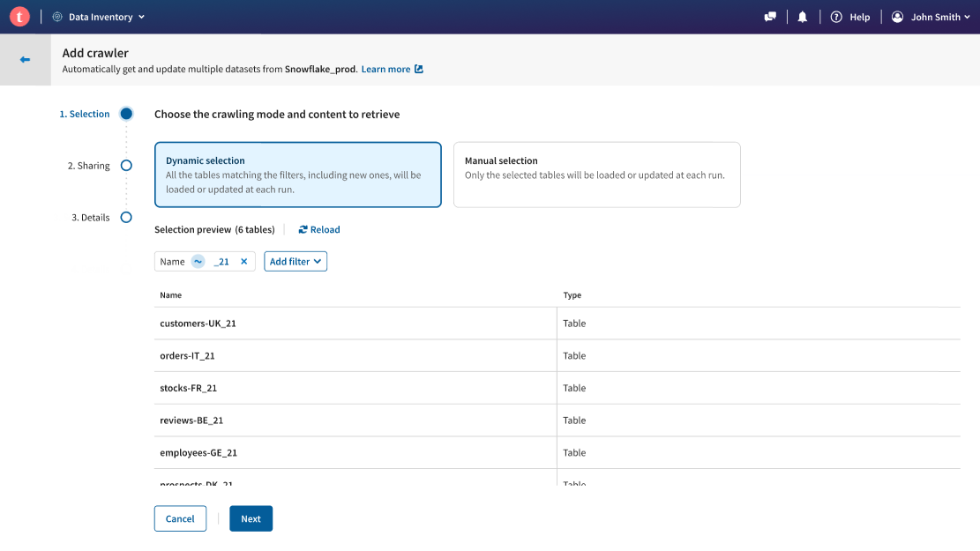Screen dimensions: 980x551
Task: Open the notifications bell
Action: click(x=803, y=17)
